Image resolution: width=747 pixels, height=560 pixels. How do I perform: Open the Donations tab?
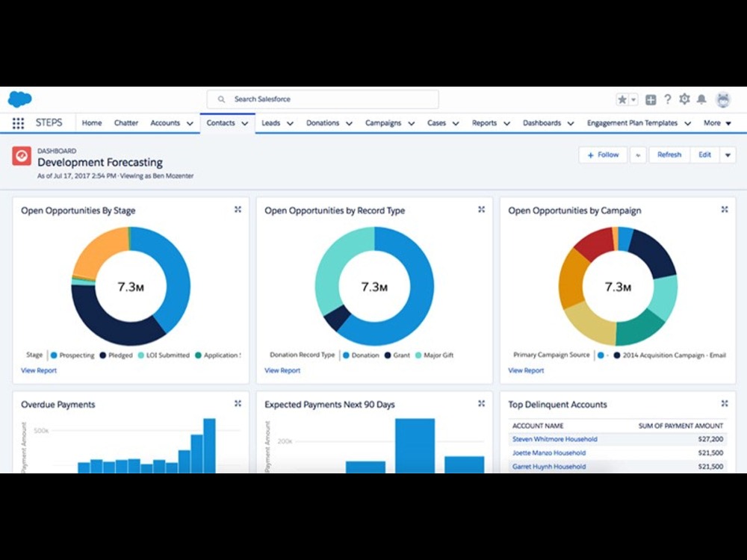[x=323, y=123]
